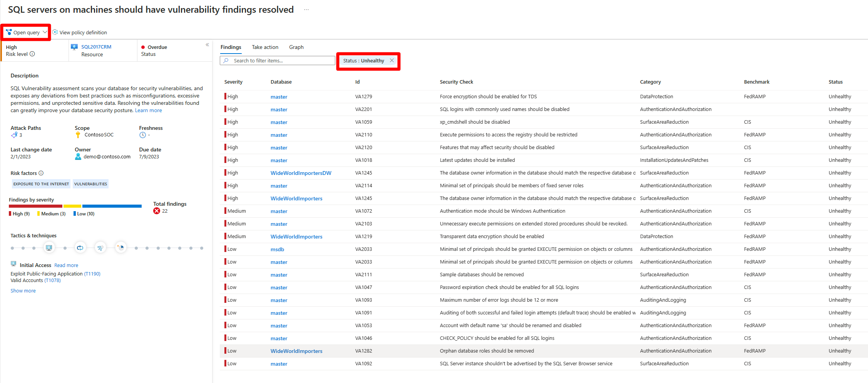Open the SQL2017CRM resource link

click(96, 47)
